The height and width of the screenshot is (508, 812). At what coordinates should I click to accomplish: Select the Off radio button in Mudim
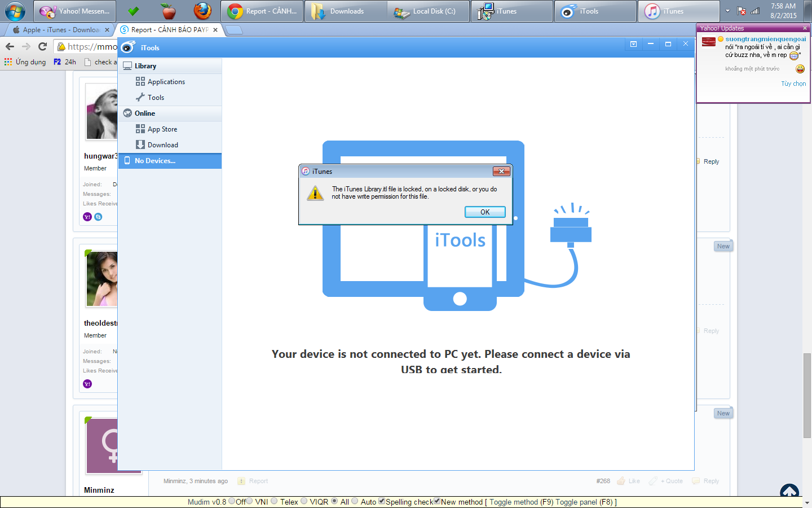click(232, 501)
